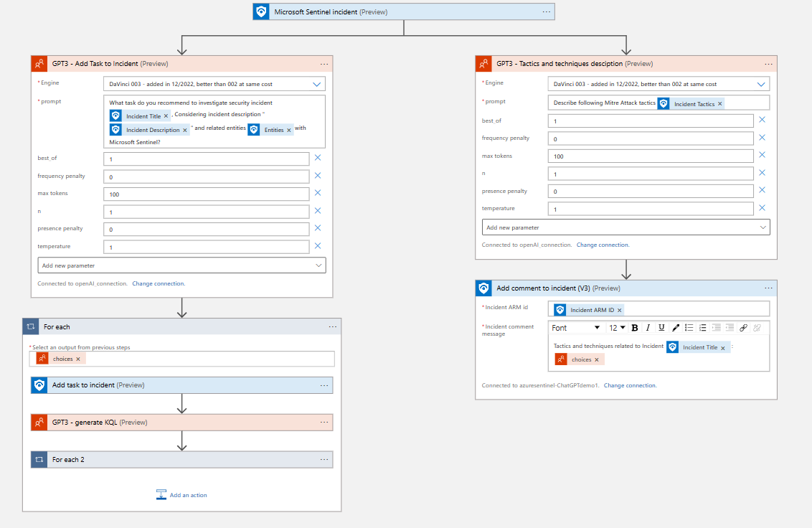This screenshot has height=528, width=812.
Task: Open ellipsis menu of For each 2
Action: tap(324, 460)
